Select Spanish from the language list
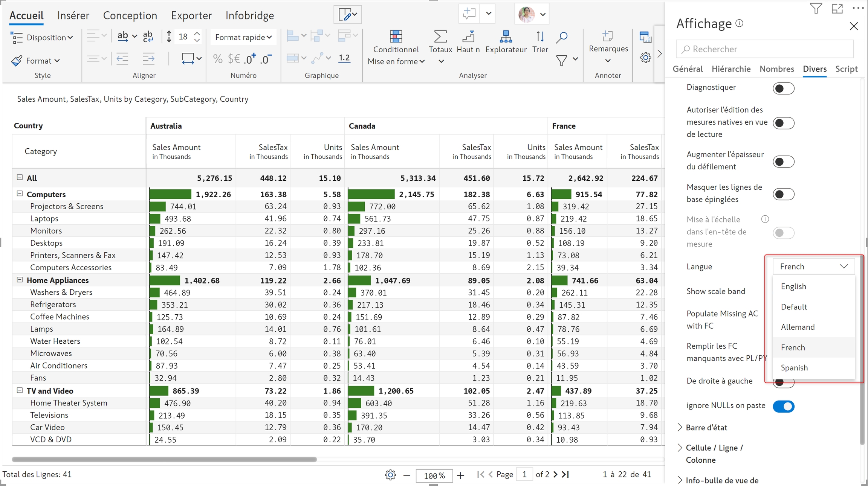 [794, 368]
